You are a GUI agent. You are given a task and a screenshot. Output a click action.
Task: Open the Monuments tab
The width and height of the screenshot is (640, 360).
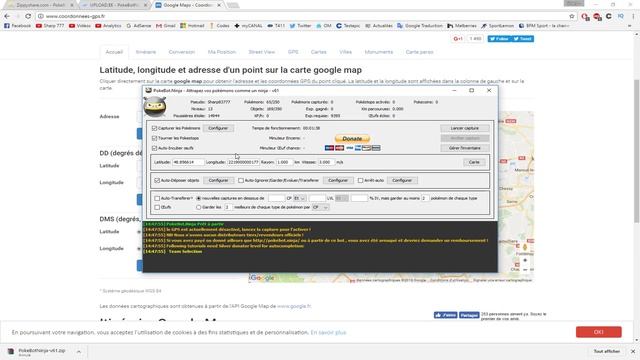click(379, 52)
